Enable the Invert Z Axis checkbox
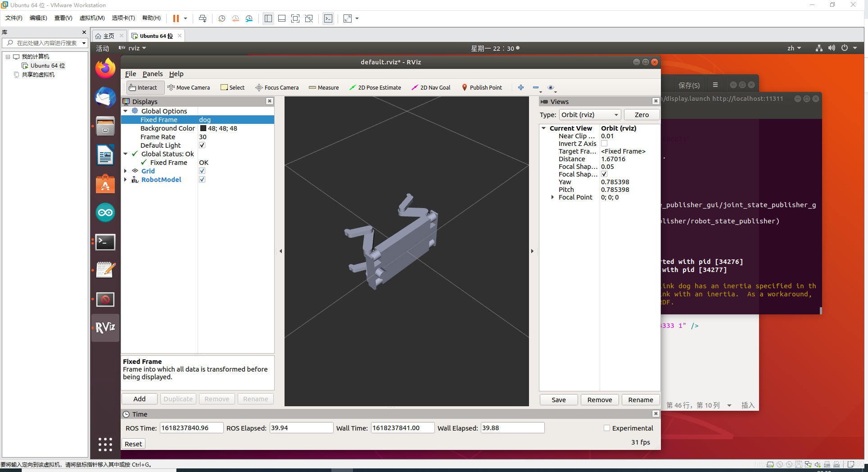 coord(604,143)
